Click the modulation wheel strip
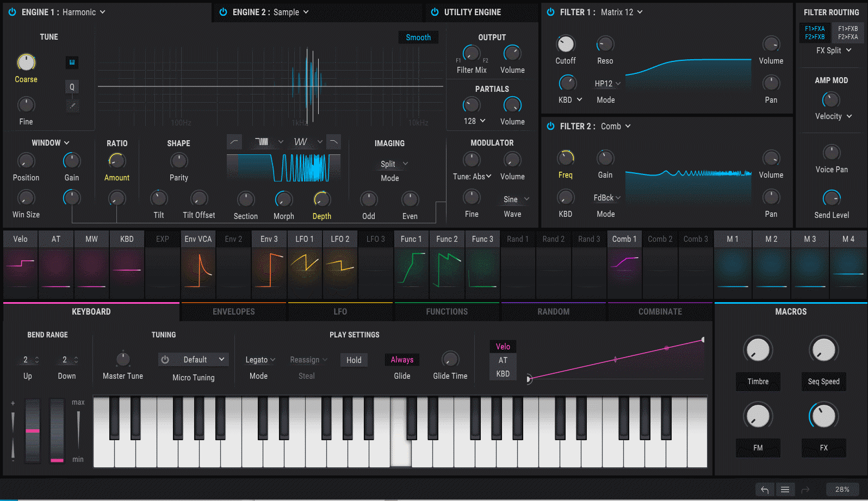The image size is (868, 501). [x=57, y=430]
